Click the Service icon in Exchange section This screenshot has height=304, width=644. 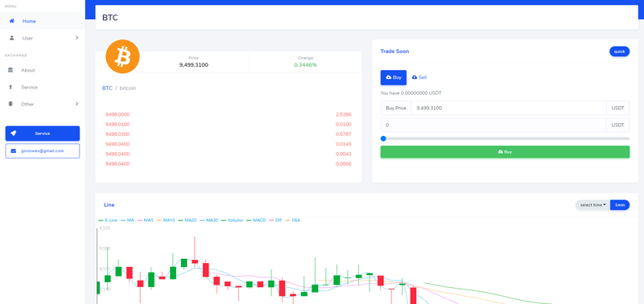(10, 87)
